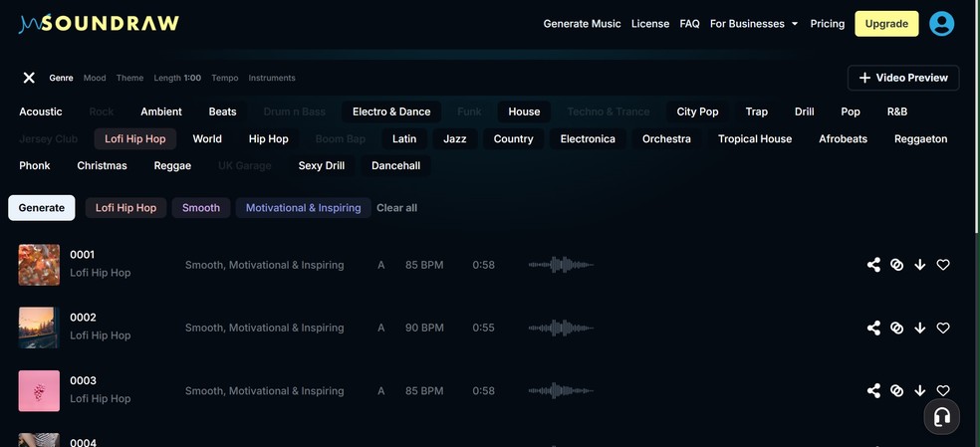Open the headphones support widget

(x=942, y=416)
